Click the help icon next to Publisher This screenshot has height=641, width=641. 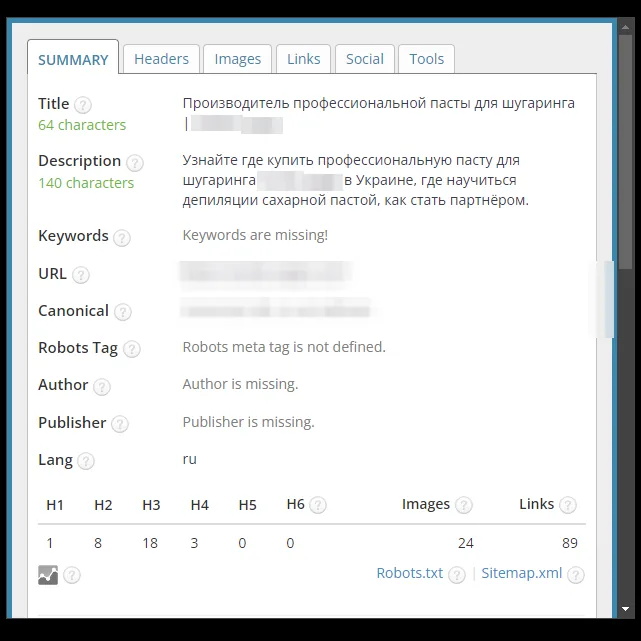pyautogui.click(x=120, y=424)
